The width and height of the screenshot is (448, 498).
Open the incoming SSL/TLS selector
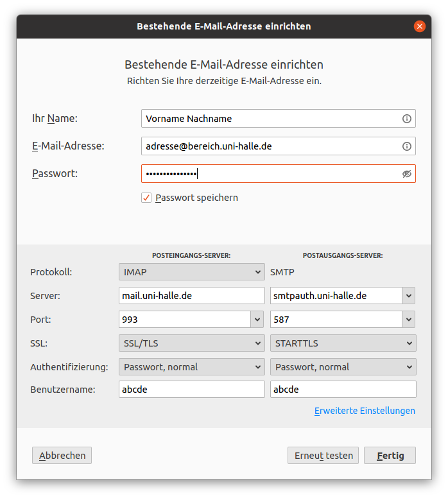pos(192,343)
